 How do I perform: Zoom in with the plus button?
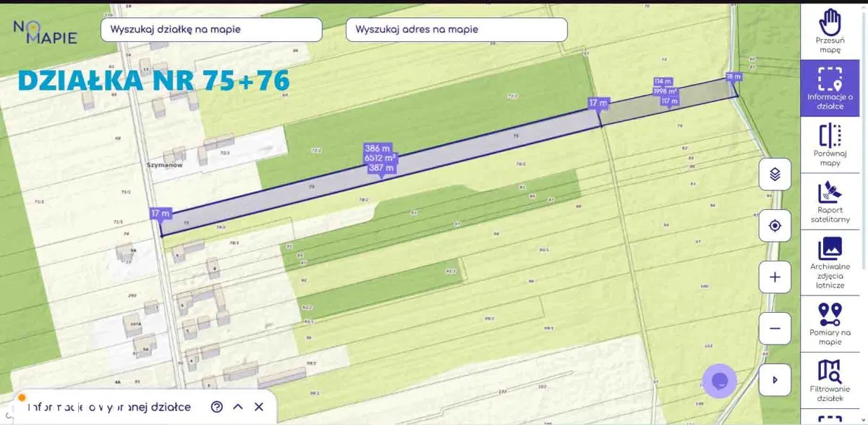(775, 277)
